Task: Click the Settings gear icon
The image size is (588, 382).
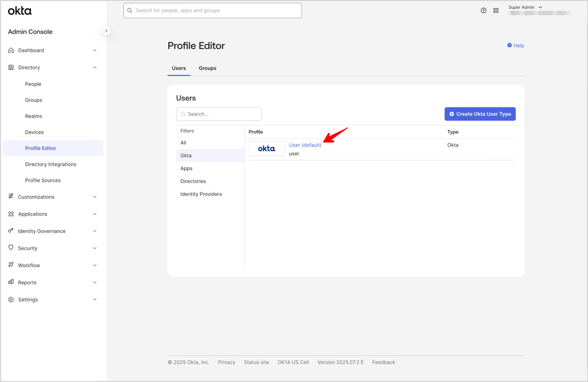Action: [x=11, y=300]
